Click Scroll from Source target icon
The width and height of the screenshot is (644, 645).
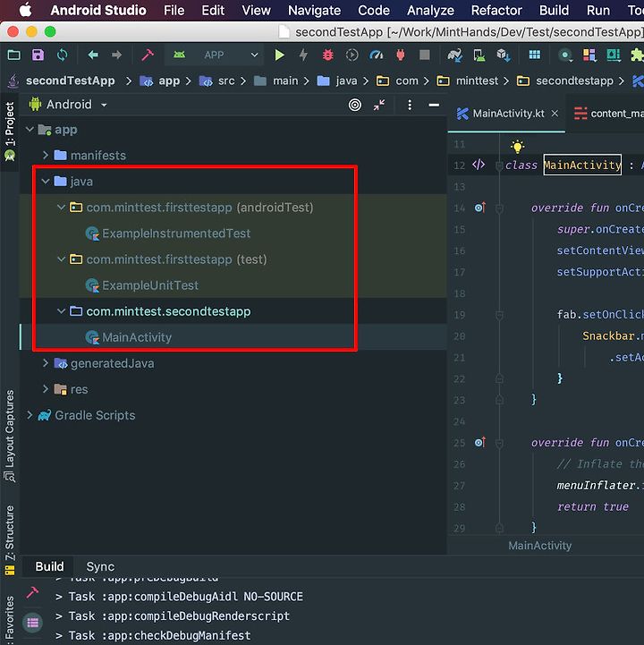355,105
